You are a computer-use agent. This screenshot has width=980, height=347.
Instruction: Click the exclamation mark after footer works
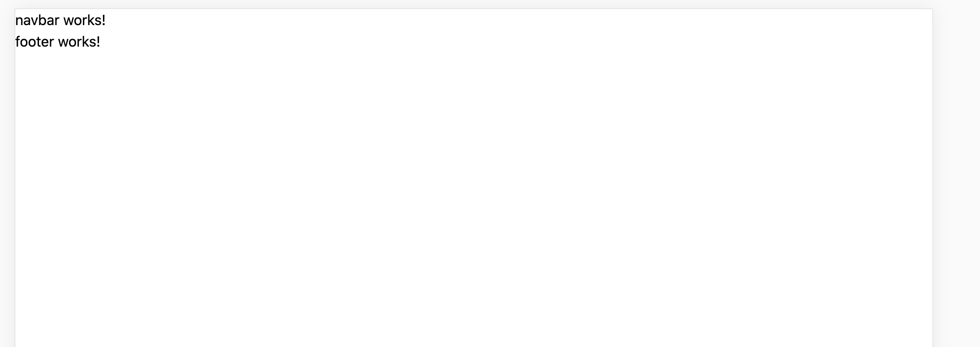coord(98,42)
